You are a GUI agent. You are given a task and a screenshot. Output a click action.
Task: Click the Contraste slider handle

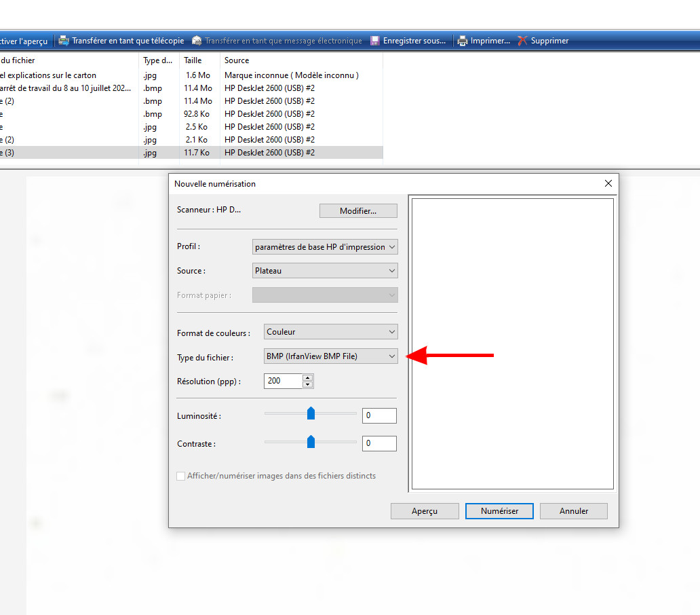(x=310, y=443)
